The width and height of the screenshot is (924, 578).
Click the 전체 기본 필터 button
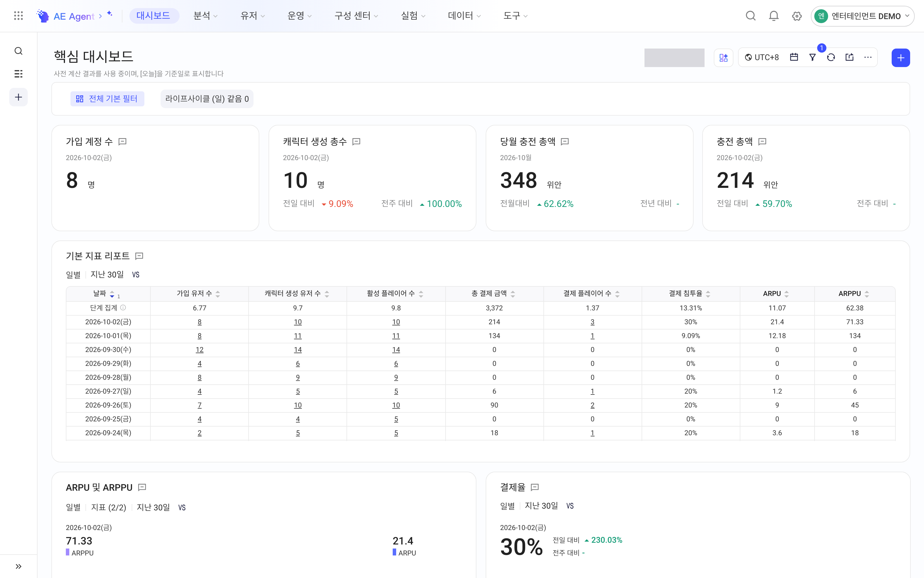pos(107,99)
